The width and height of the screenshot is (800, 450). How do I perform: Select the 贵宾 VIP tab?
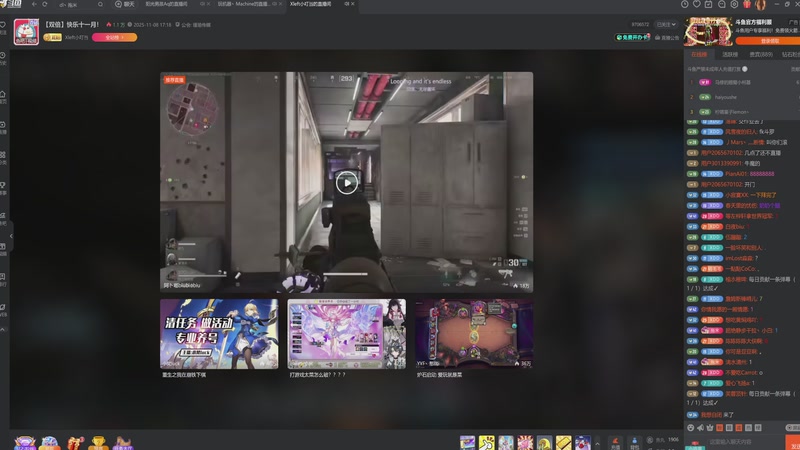(761, 55)
